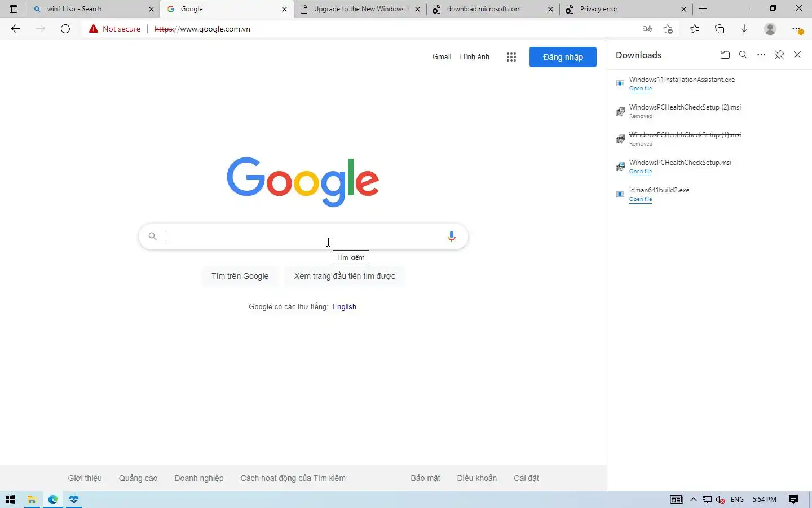
Task: Open Bảo mật footer link
Action: pyautogui.click(x=425, y=478)
